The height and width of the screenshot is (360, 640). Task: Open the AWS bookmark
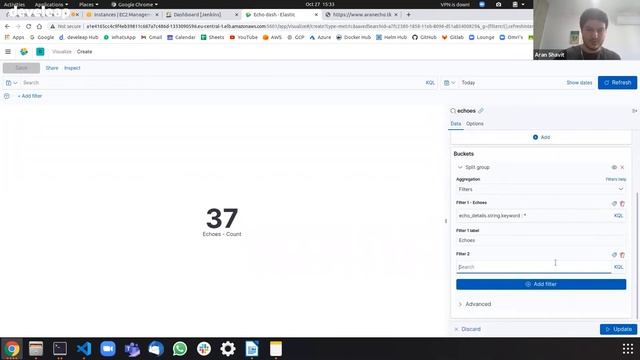[272, 37]
